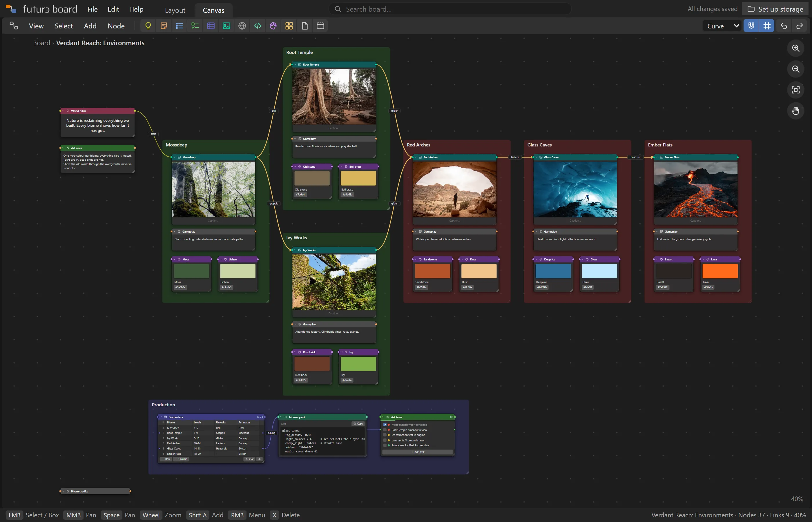Image resolution: width=812 pixels, height=522 pixels.
Task: Add an idea node with the lightbulb icon
Action: coord(148,26)
